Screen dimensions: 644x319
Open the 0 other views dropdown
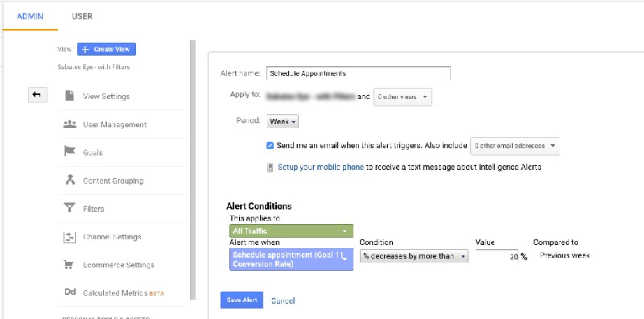pyautogui.click(x=402, y=97)
